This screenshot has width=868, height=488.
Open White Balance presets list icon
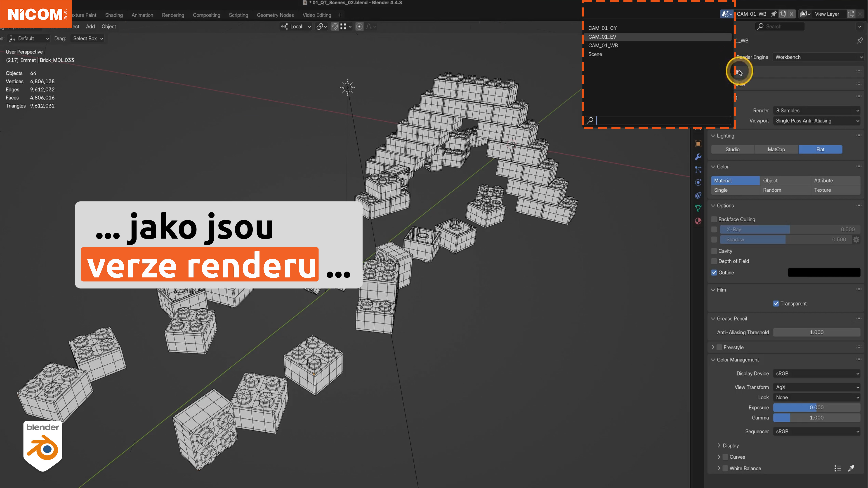pos(838,468)
